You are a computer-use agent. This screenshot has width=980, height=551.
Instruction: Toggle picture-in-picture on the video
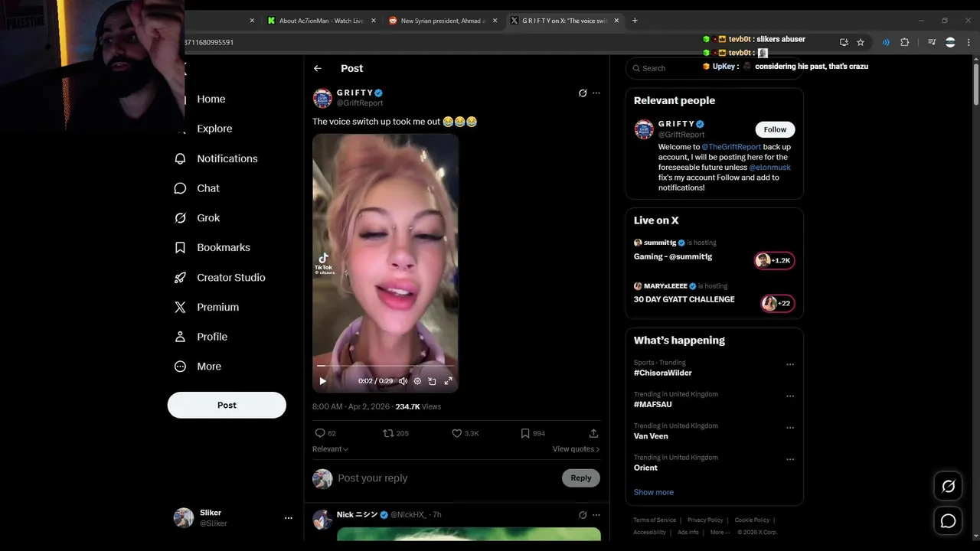432,381
